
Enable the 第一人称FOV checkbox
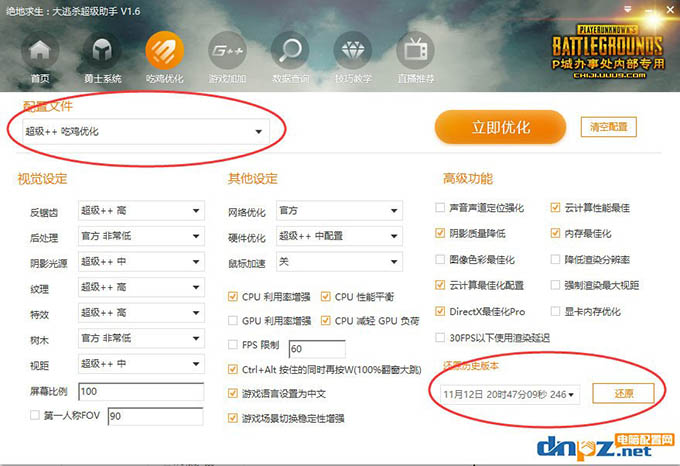[x=35, y=415]
